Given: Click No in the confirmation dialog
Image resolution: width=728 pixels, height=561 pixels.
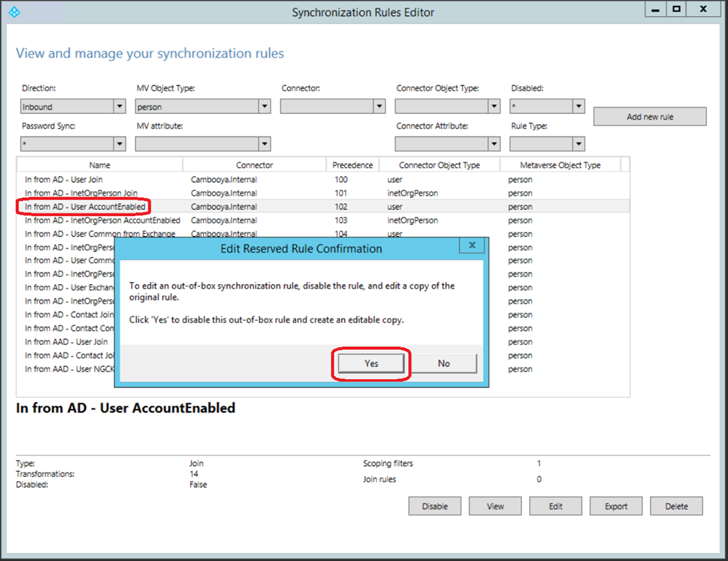Looking at the screenshot, I should pyautogui.click(x=444, y=363).
